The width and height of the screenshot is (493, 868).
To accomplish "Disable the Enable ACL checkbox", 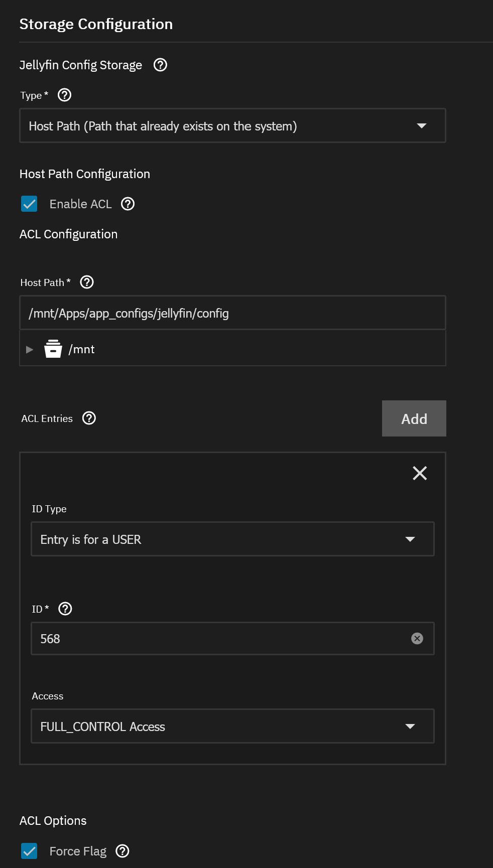I will click(29, 204).
